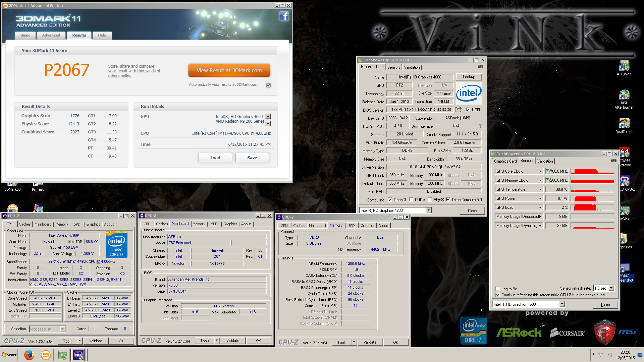The width and height of the screenshot is (644, 362).
Task: Open the GPU-Z desktop shortcut icon
Action: 625,213
